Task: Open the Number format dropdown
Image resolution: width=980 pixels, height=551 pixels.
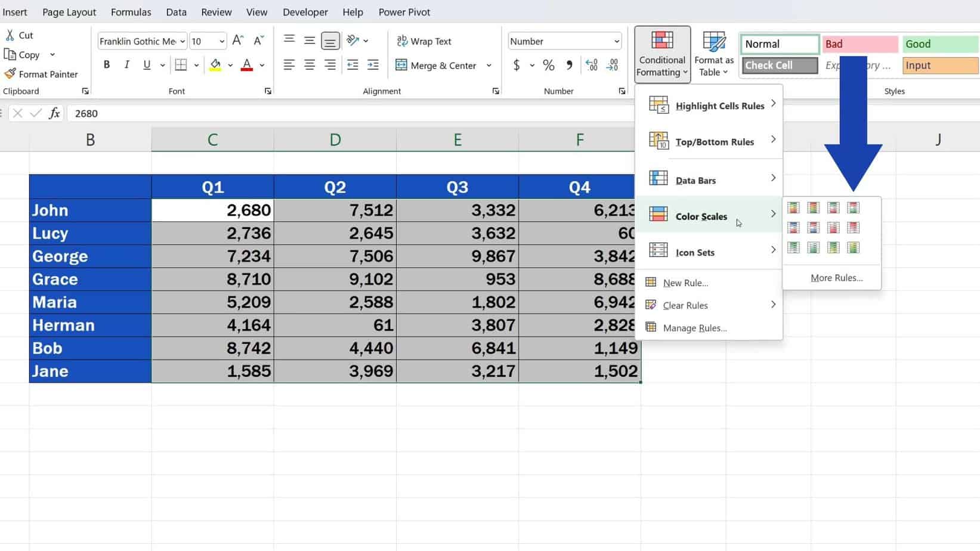Action: 616,41
